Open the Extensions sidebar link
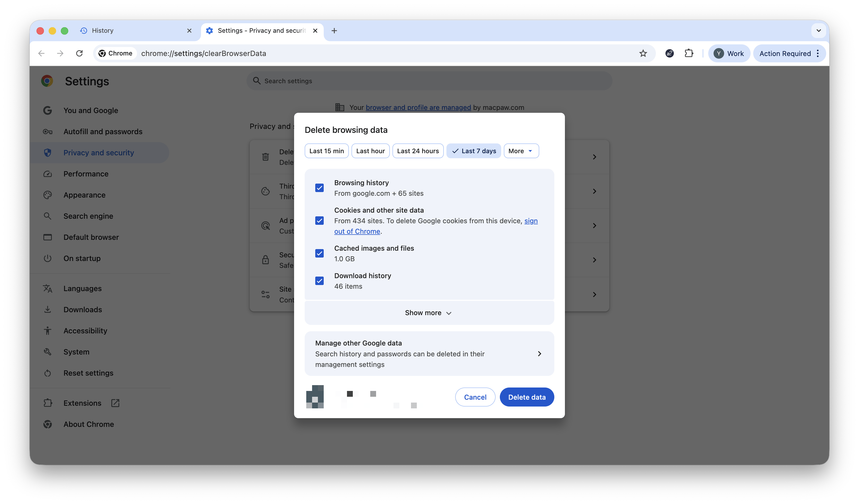859x504 pixels. coord(82,403)
